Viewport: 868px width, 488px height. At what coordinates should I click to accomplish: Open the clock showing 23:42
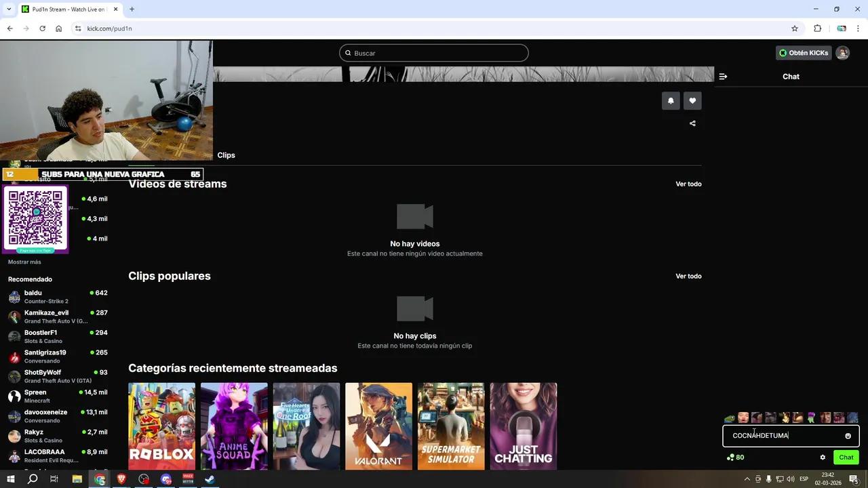pyautogui.click(x=828, y=479)
